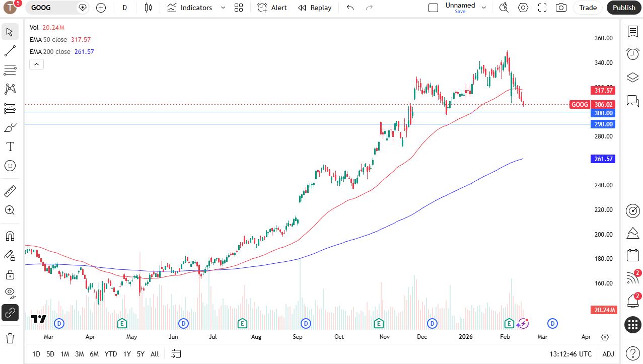The width and height of the screenshot is (643, 364).
Task: Toggle stay in drawing mode pencil-lock
Action: point(10,255)
